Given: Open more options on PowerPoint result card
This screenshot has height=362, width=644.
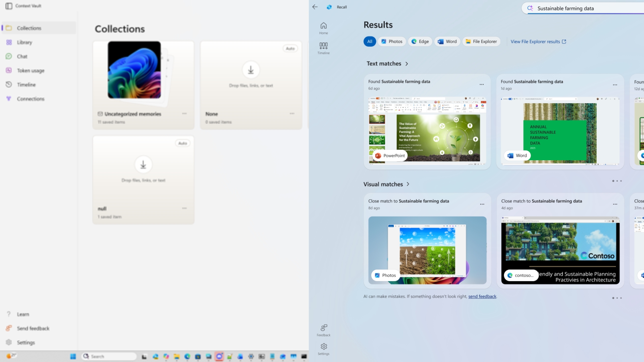Looking at the screenshot, I should (482, 84).
